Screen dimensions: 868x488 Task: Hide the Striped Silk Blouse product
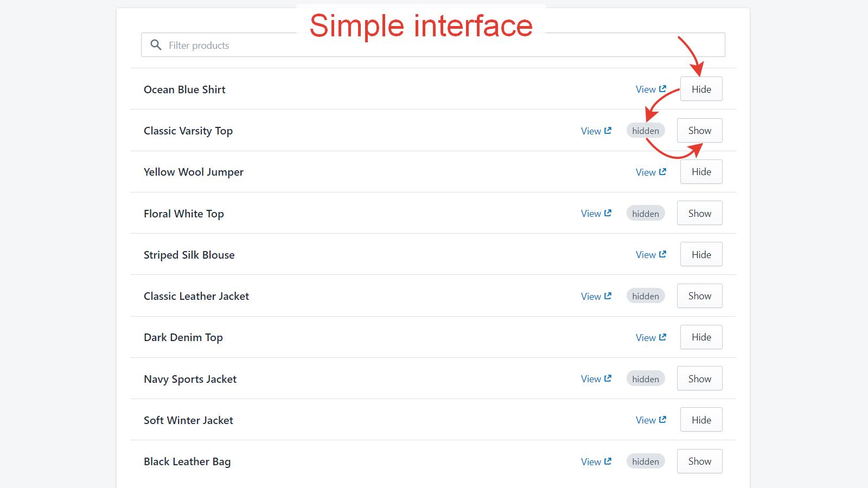point(701,254)
